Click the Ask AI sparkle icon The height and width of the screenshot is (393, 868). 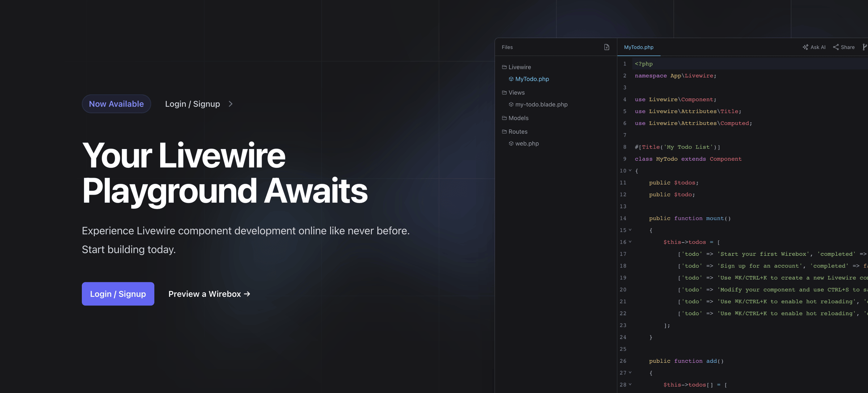[805, 47]
